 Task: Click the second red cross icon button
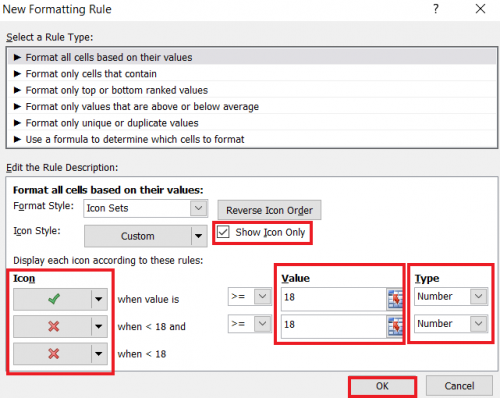pos(52,326)
